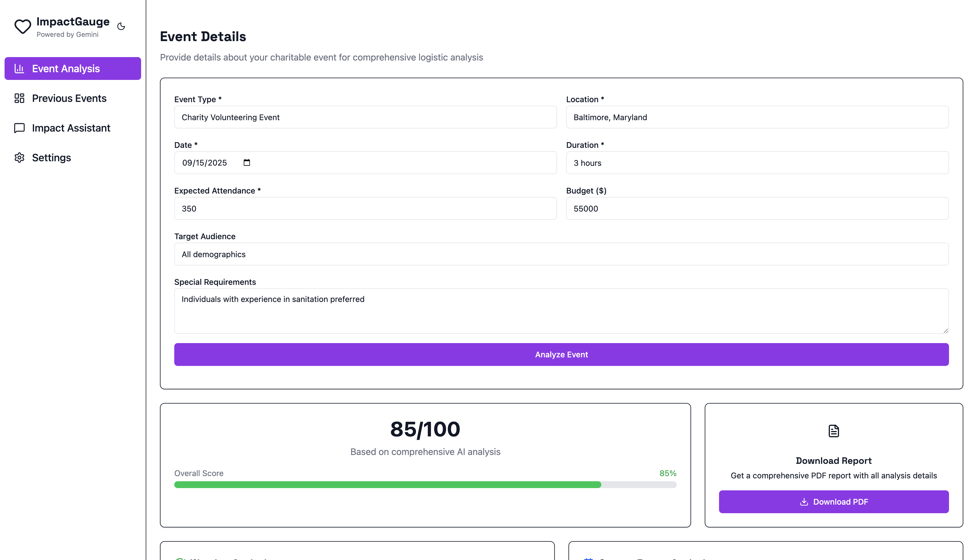
Task: Click the Overall Score progress bar
Action: pos(425,485)
